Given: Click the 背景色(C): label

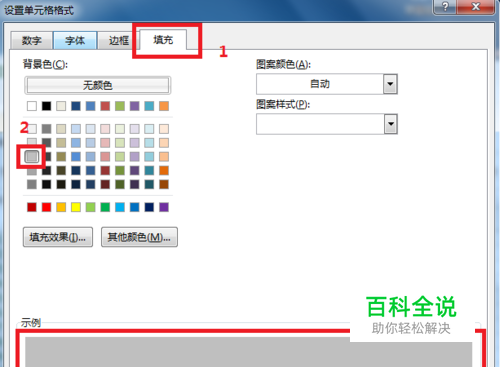Looking at the screenshot, I should (x=45, y=64).
